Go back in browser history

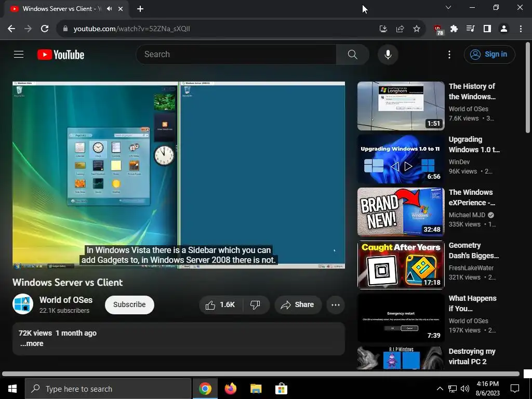coord(11,29)
